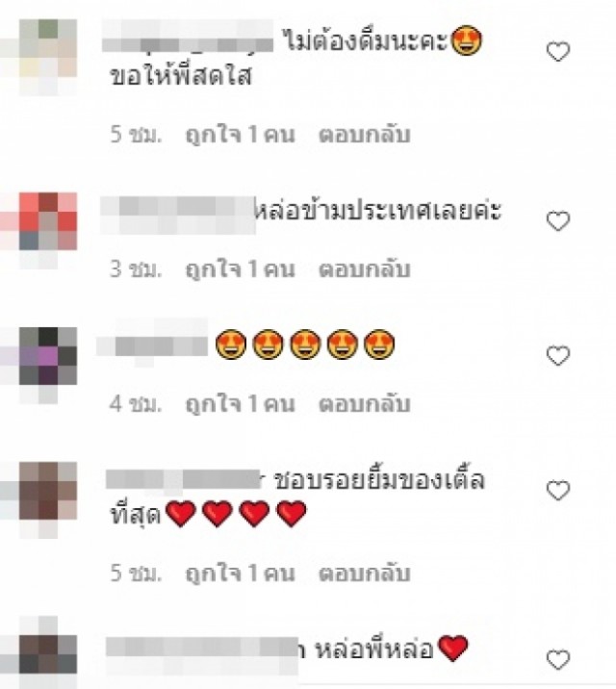Like the comment 'ชอบรอยยิ้มของเต็ล'
The width and height of the screenshot is (616, 689).
point(558,491)
